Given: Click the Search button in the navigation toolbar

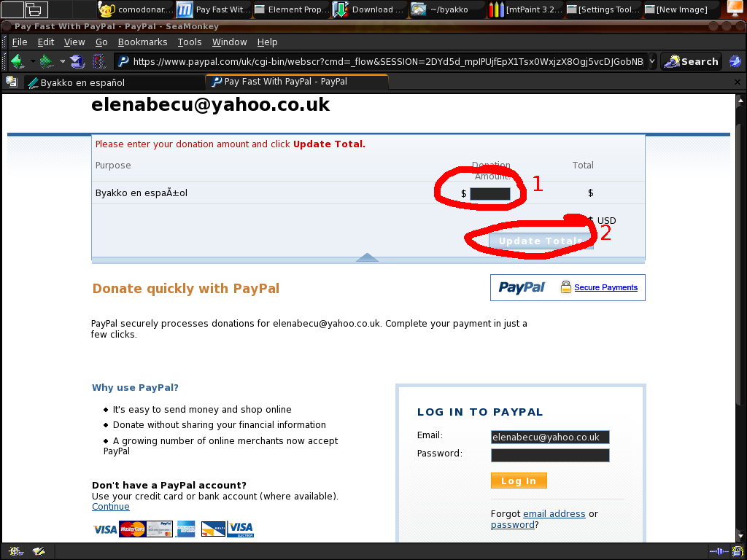Looking at the screenshot, I should (691, 61).
